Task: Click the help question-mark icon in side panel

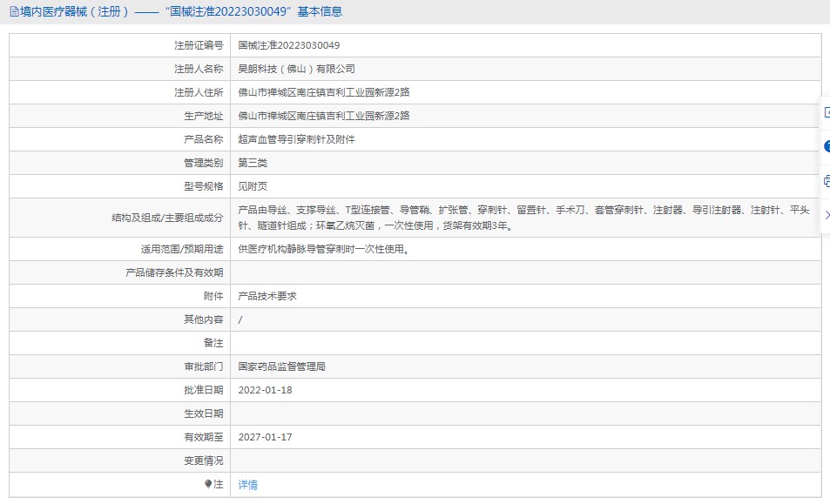Action: pos(827,146)
